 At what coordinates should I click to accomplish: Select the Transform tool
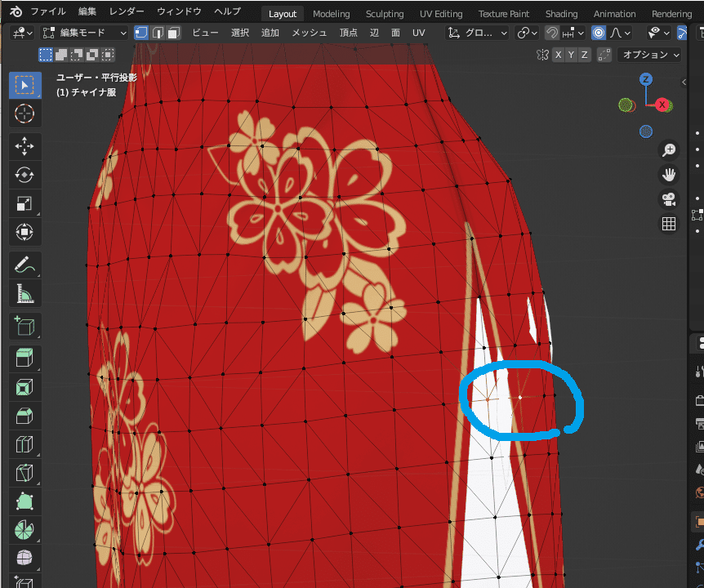25,232
